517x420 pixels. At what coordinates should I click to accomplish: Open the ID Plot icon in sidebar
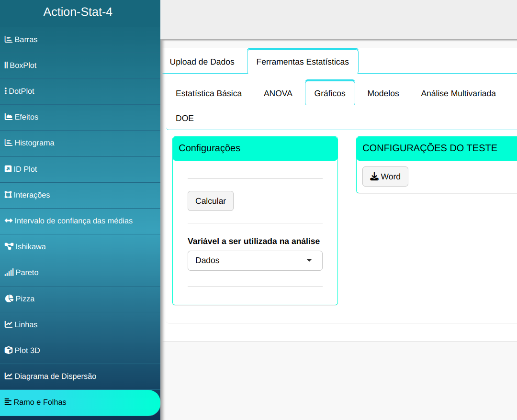8,169
